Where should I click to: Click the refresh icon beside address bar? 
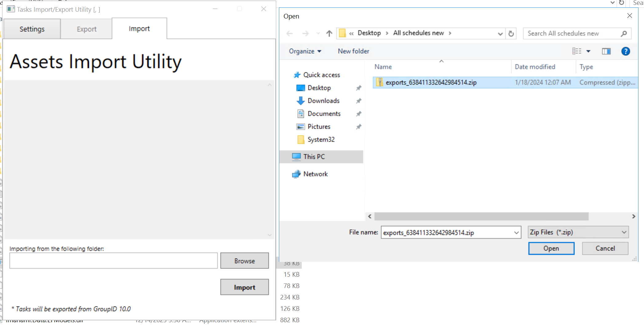click(511, 33)
